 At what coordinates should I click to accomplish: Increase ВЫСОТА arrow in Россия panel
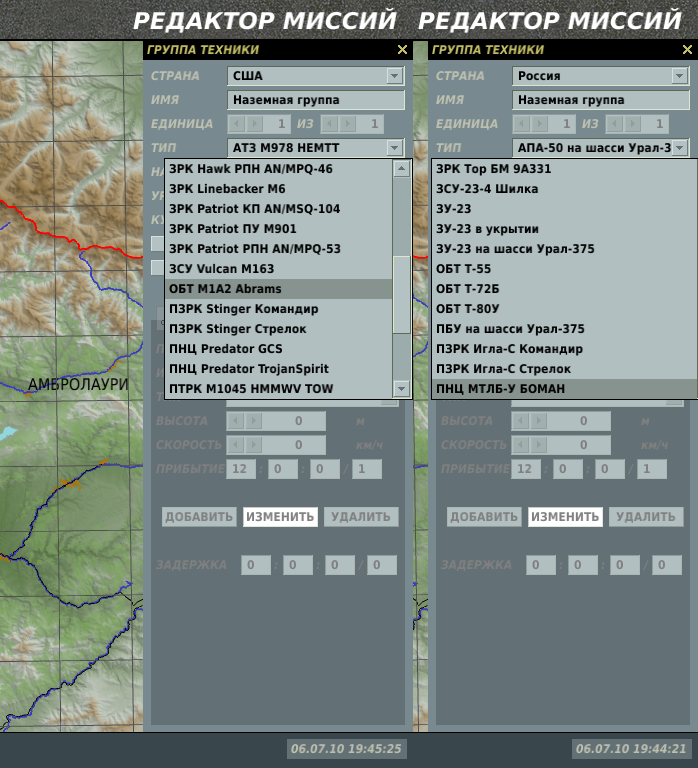click(538, 421)
